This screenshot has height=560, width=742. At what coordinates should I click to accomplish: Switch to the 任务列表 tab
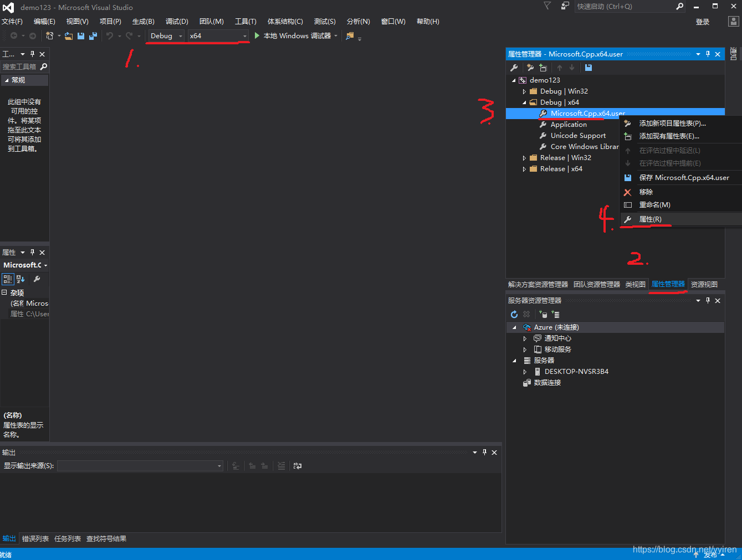click(68, 539)
